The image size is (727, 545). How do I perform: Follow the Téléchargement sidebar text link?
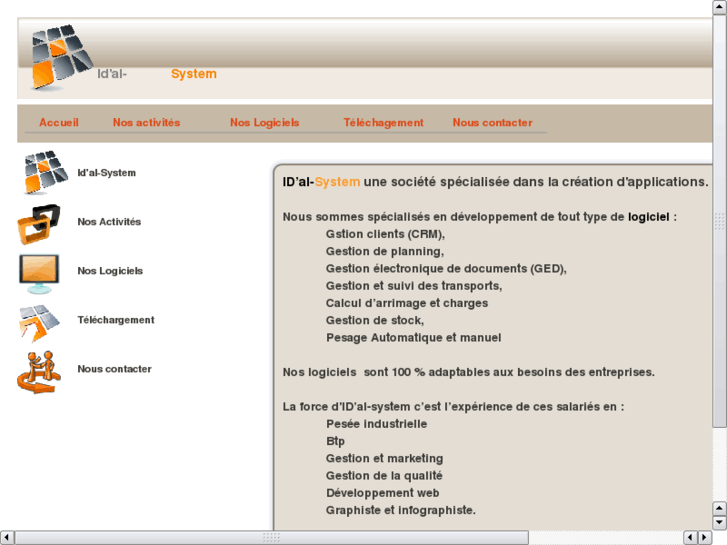[x=116, y=320]
